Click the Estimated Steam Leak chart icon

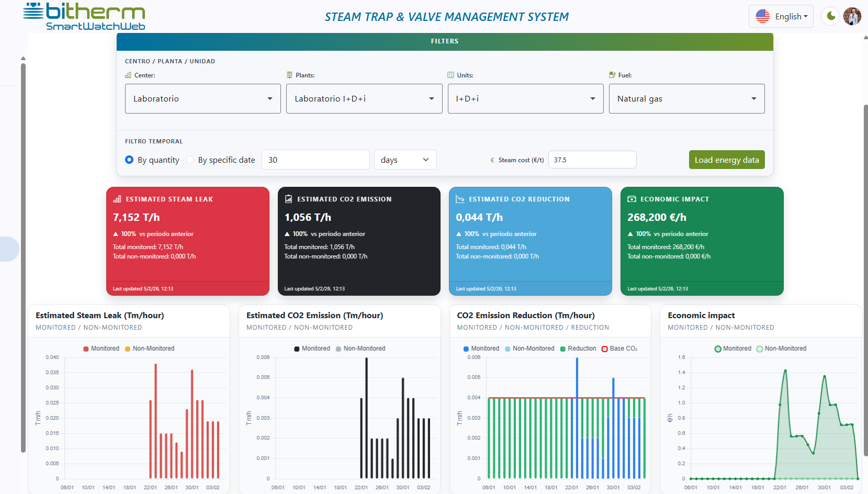point(117,199)
